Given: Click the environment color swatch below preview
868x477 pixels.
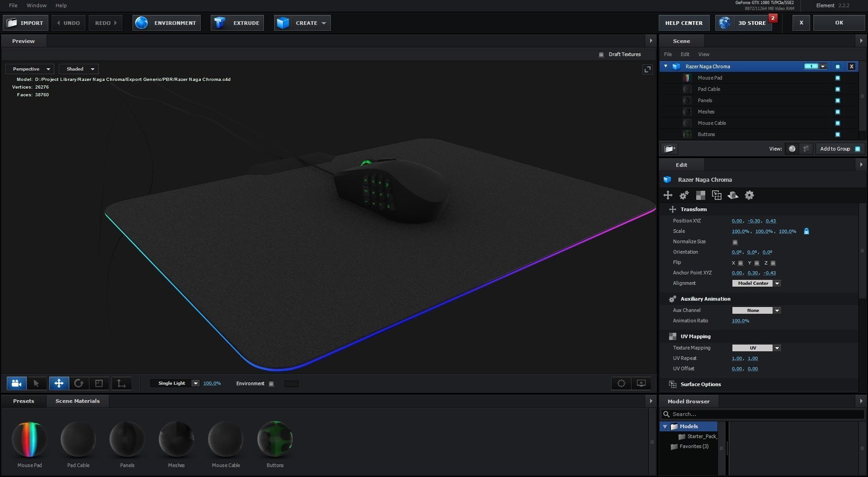Looking at the screenshot, I should (292, 384).
